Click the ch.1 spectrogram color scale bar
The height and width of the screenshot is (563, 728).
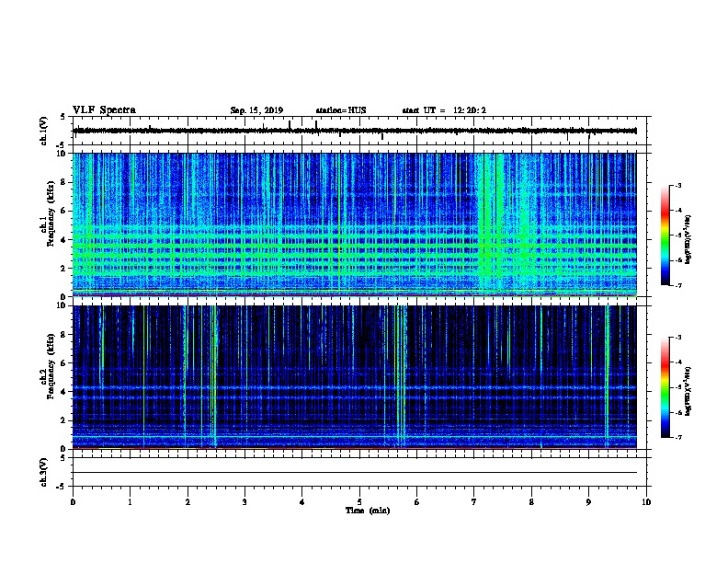tap(665, 236)
